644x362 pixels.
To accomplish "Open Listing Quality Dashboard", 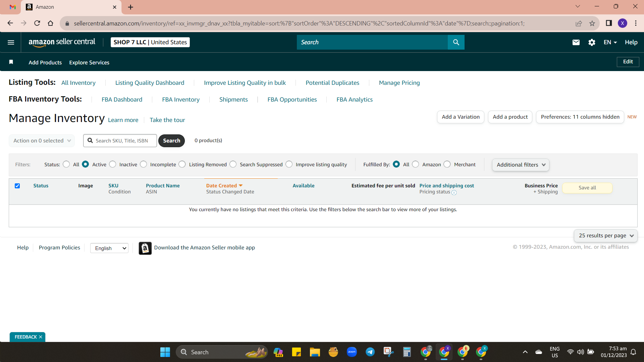I will click(150, 83).
